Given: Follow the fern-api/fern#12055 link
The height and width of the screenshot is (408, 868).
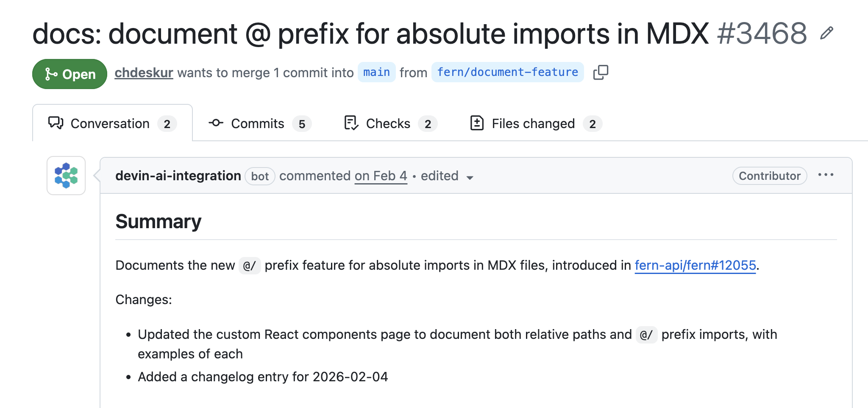Looking at the screenshot, I should tap(695, 265).
